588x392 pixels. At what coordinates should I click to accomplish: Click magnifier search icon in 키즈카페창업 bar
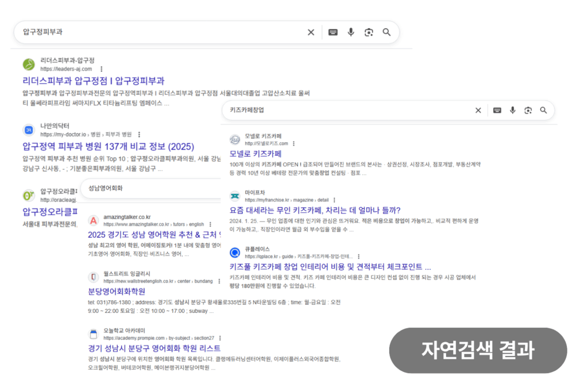(x=543, y=110)
